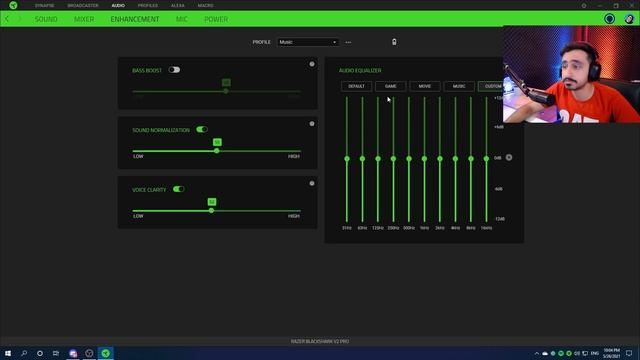
Task: Open Task View on taskbar
Action: [x=56, y=353]
